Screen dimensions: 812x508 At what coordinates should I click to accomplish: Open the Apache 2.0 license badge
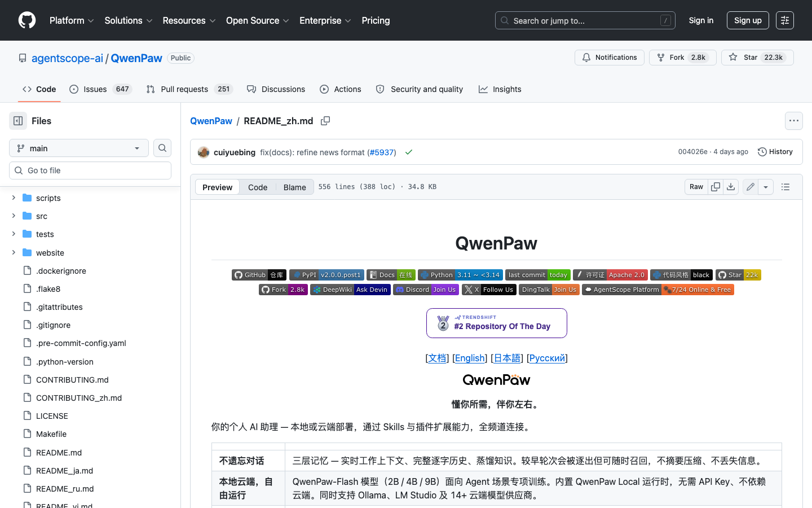pos(610,275)
